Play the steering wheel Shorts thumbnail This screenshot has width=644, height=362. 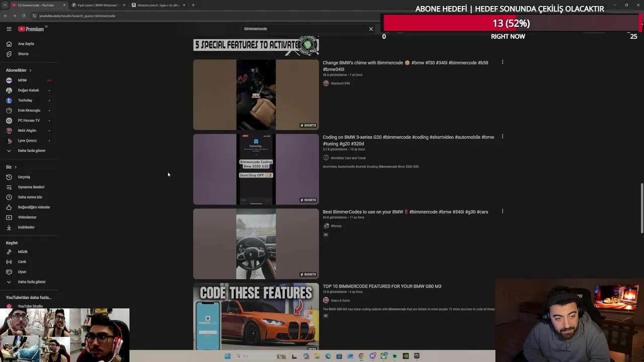click(256, 244)
